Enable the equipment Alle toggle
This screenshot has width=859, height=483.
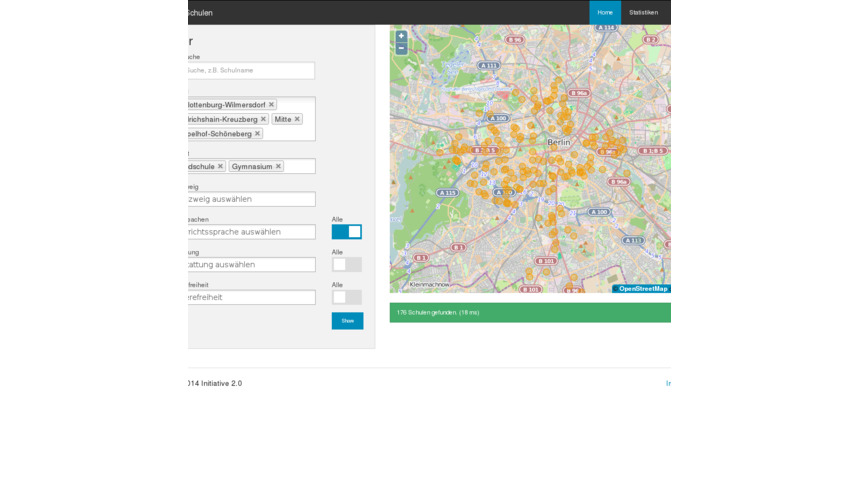pos(347,265)
